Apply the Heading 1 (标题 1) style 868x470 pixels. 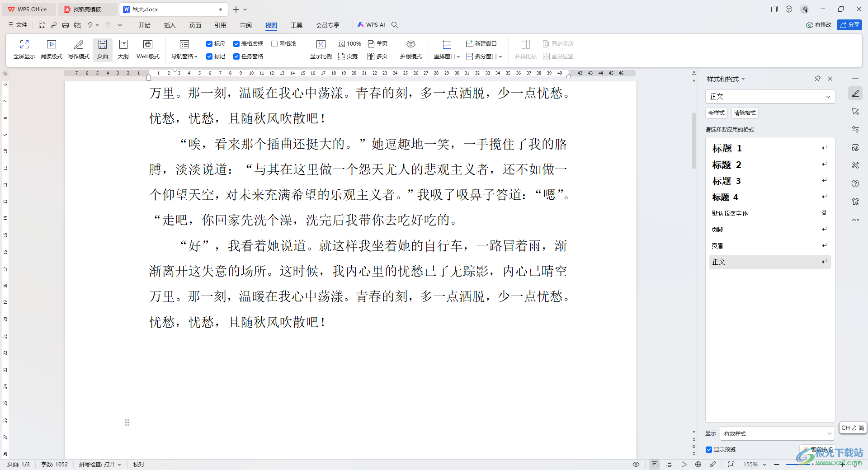point(770,148)
